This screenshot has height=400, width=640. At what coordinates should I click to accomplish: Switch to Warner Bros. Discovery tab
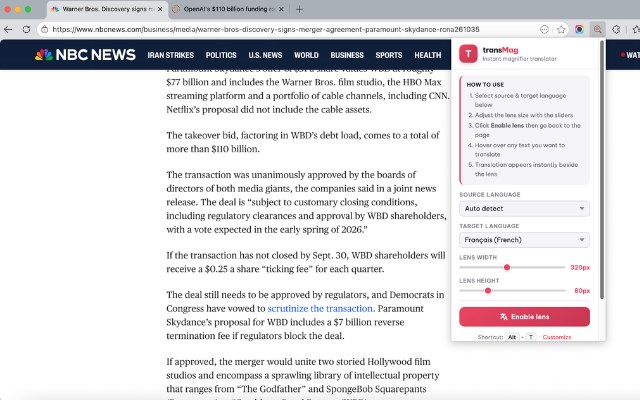click(107, 9)
